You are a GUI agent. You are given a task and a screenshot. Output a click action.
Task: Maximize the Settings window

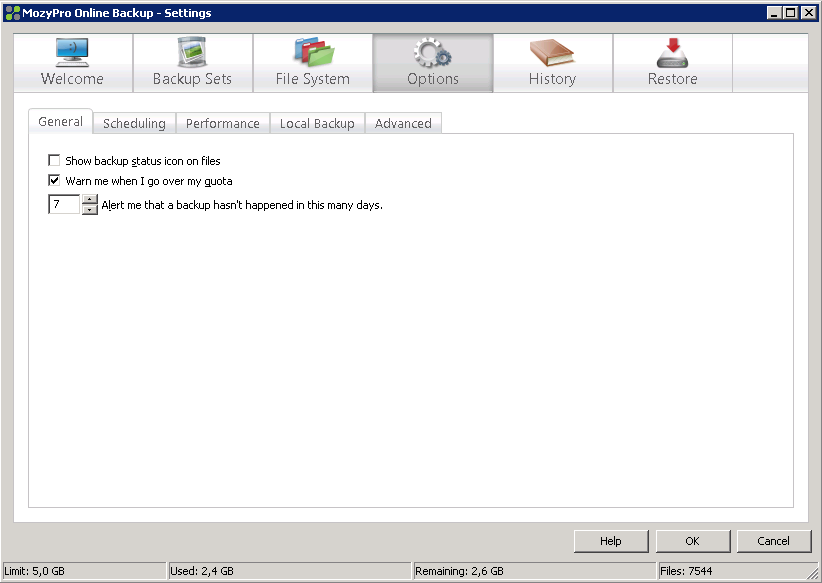792,13
